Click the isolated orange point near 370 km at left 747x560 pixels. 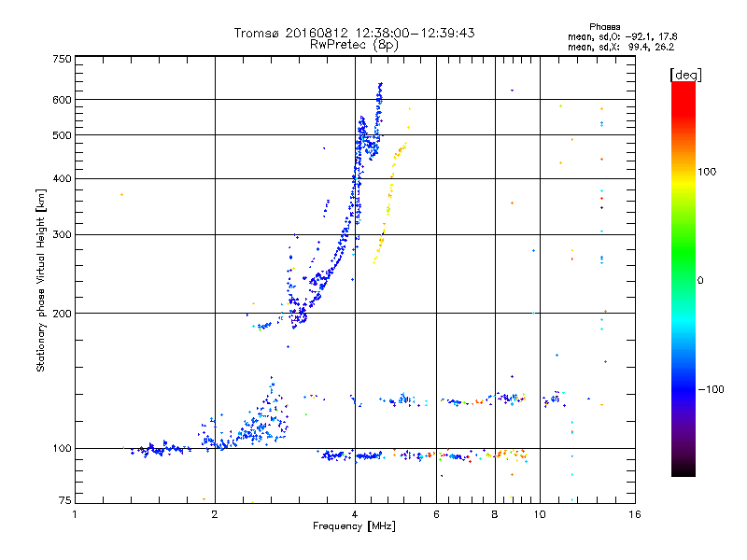pos(122,195)
